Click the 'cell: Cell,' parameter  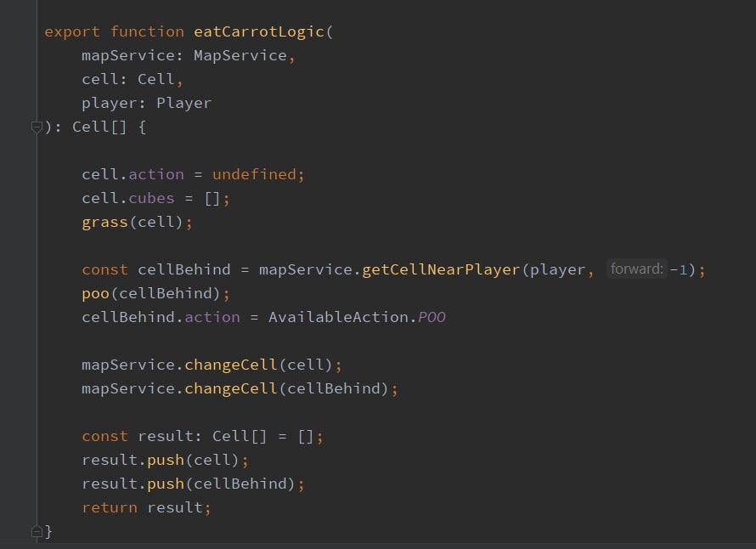coord(133,79)
